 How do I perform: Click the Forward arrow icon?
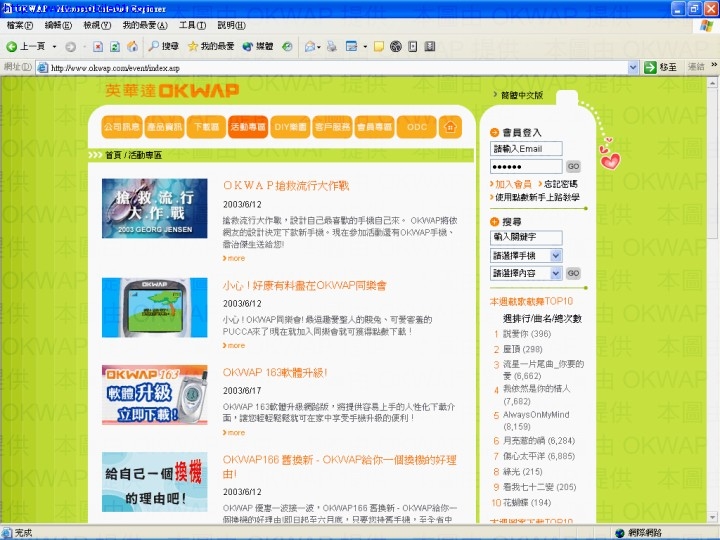click(70, 46)
